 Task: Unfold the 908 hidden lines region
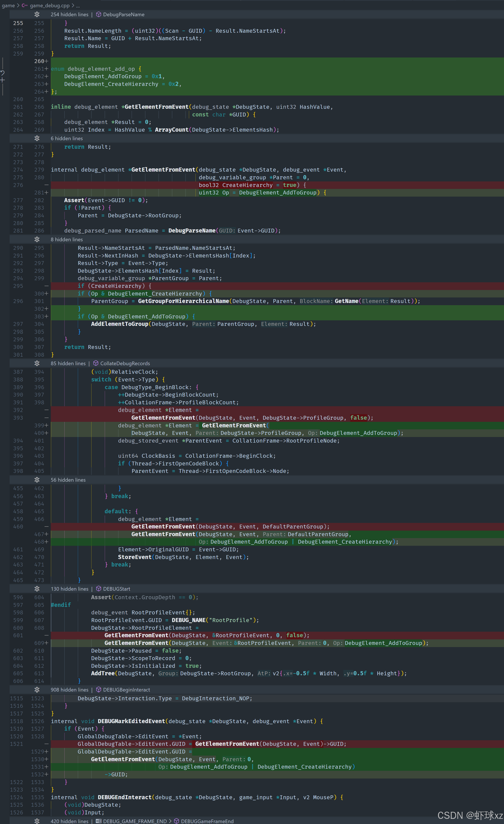click(37, 690)
